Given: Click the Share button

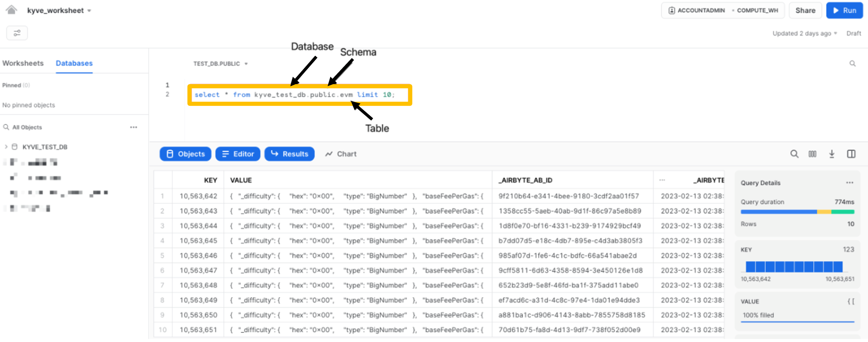Looking at the screenshot, I should 805,10.
